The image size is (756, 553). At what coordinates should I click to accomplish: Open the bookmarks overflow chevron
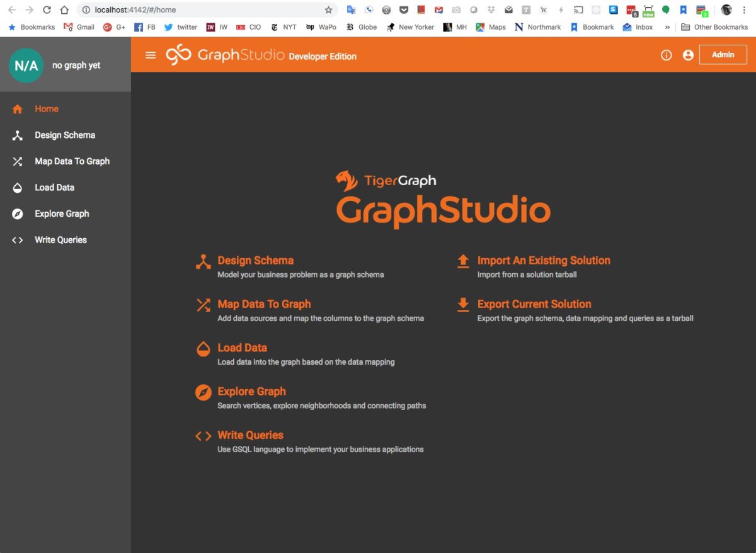pos(668,27)
